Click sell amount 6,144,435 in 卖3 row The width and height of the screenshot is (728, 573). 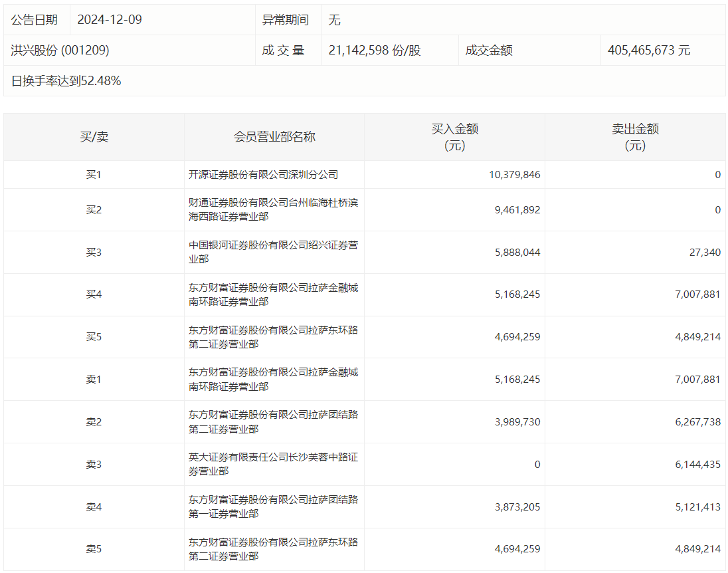tap(697, 465)
